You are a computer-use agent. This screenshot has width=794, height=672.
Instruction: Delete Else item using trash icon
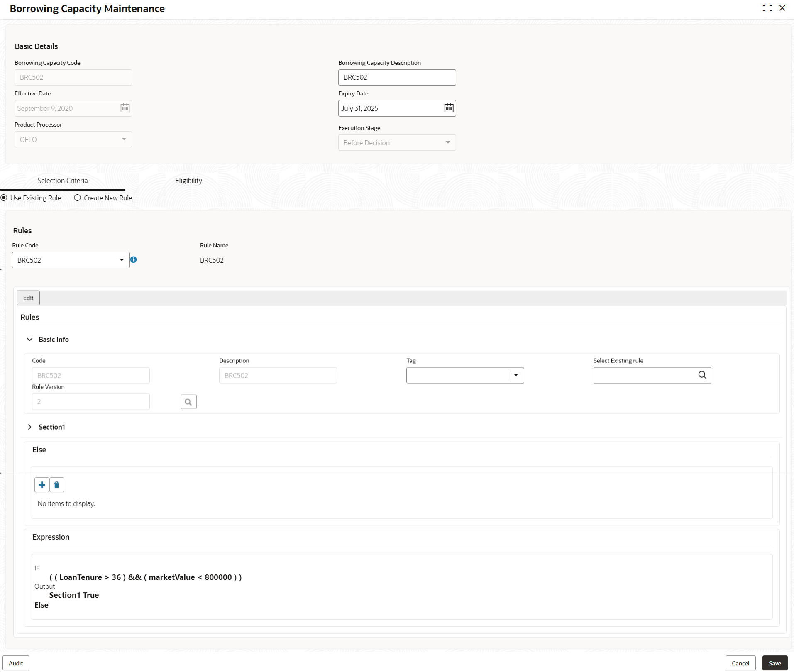coord(57,485)
